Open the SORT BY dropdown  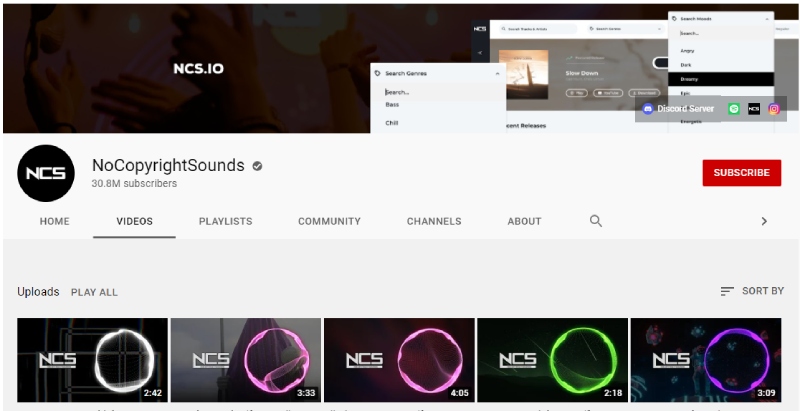[752, 291]
